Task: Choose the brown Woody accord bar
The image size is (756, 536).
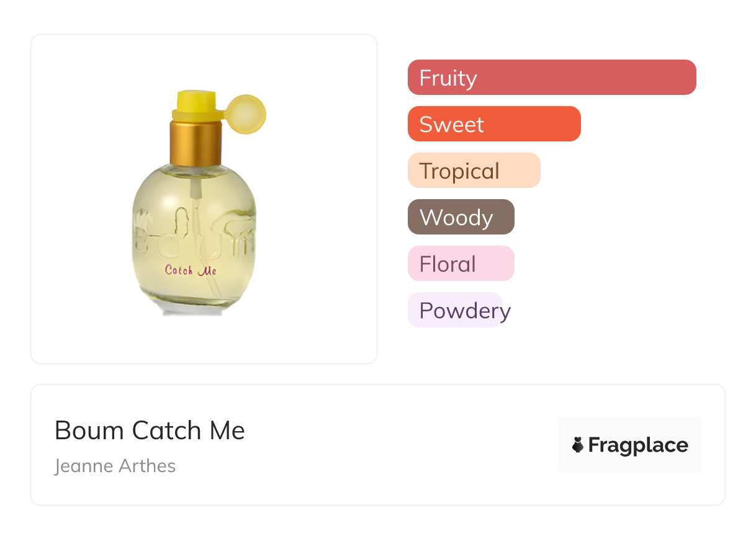Action: 461,217
